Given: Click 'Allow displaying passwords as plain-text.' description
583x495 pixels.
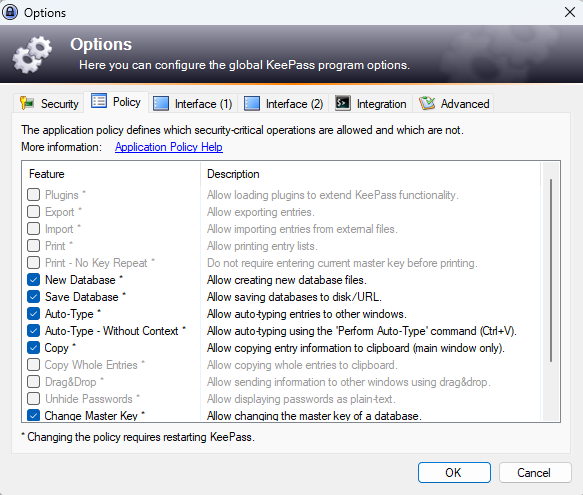Looking at the screenshot, I should [x=301, y=399].
